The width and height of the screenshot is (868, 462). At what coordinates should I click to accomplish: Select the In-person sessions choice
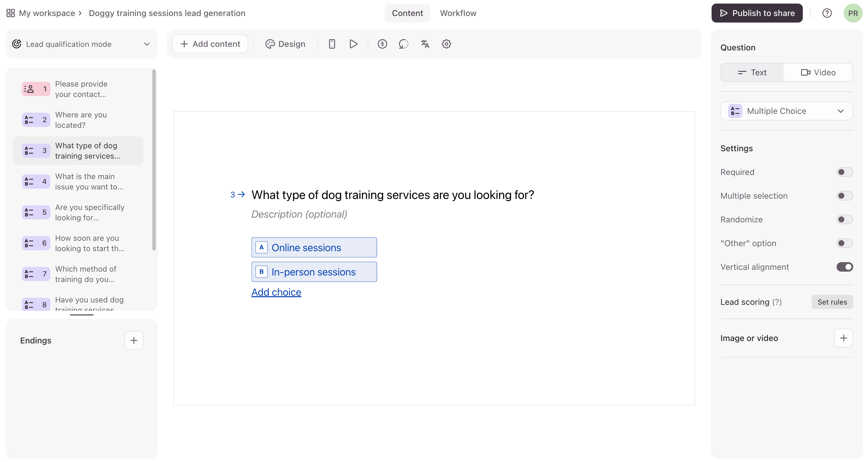click(314, 272)
